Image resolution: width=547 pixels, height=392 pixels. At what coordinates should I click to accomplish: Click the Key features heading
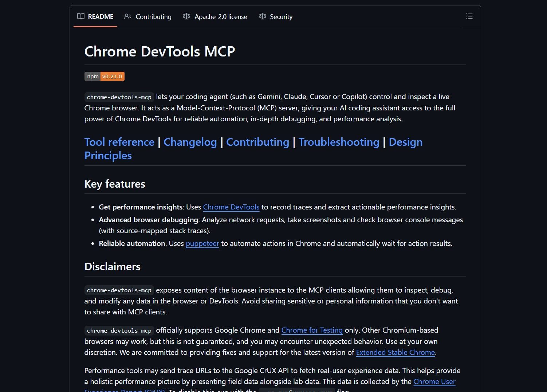115,184
